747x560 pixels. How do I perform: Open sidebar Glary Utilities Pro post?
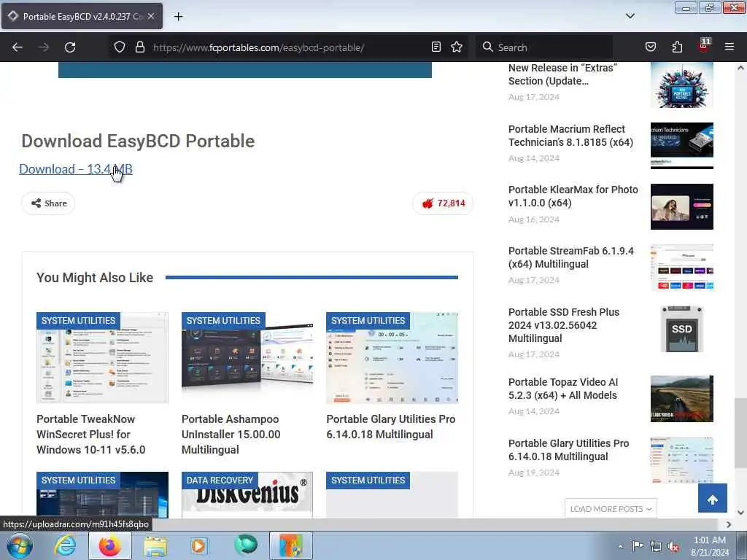(x=568, y=450)
